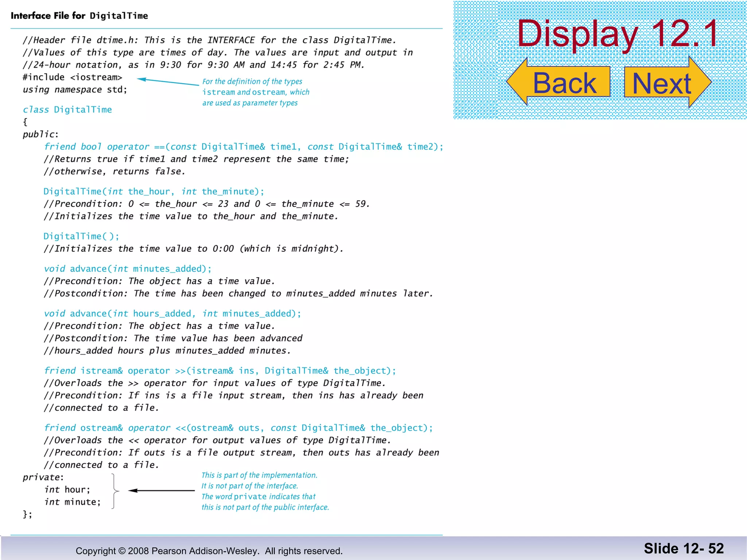Click '//Postcondition: The time value has been advanced'
747x560 pixels.
[x=173, y=338]
